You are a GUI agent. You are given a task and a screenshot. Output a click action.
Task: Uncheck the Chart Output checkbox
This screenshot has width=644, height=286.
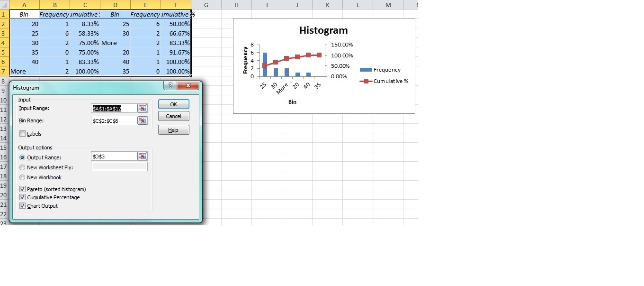pos(23,206)
